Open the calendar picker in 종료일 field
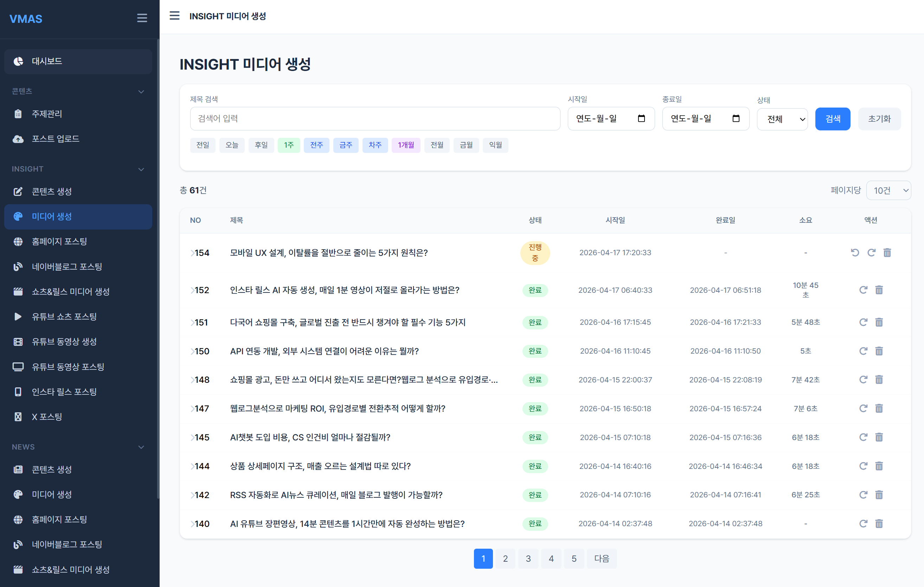 click(736, 118)
